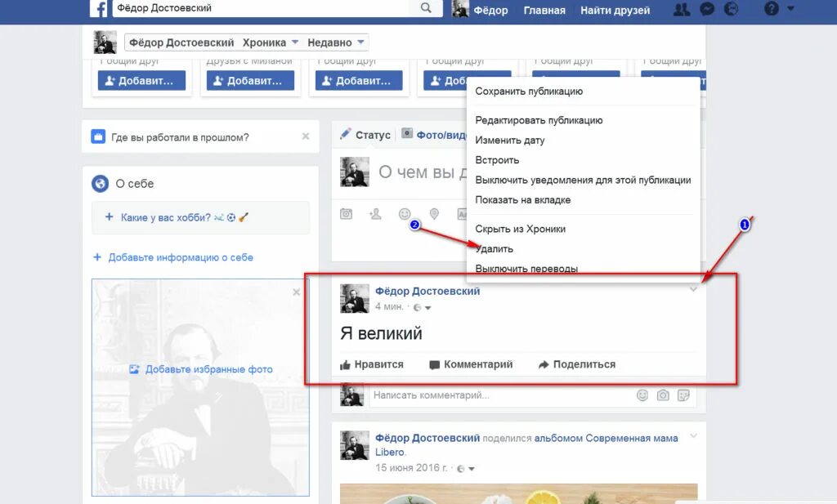Click the 4 мин. timestamp

(389, 306)
